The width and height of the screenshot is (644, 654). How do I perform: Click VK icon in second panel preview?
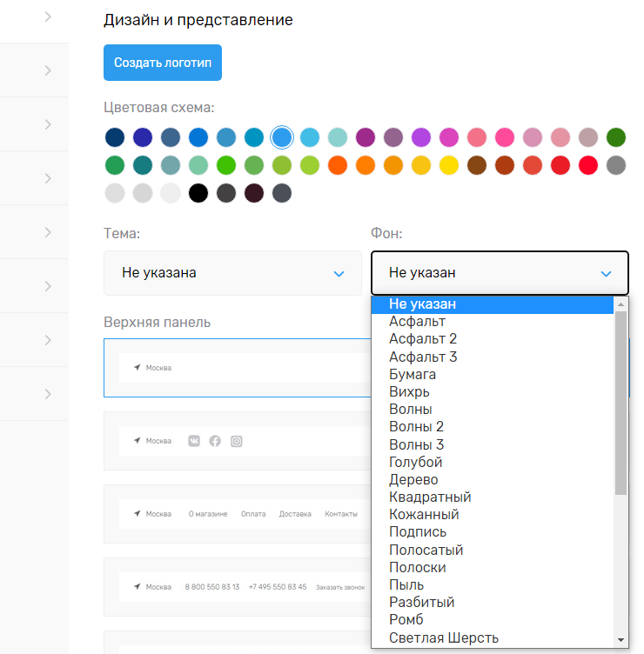pos(194,441)
